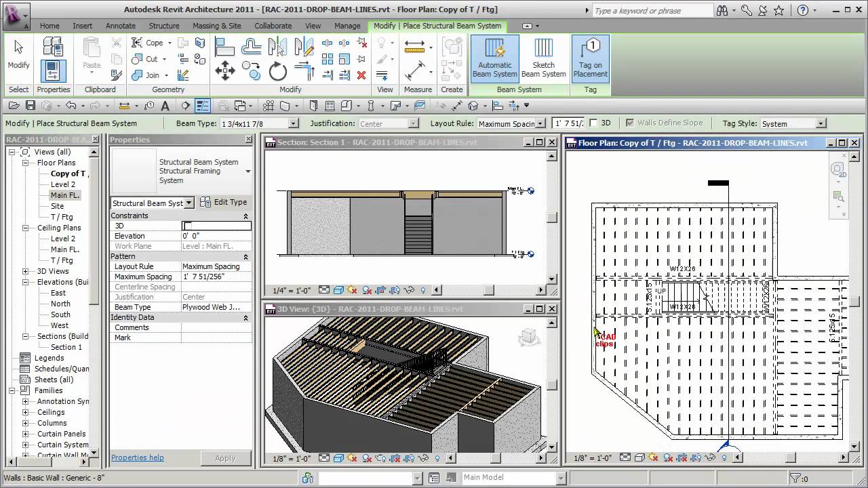This screenshot has width=868, height=488.
Task: Select Level 2 under Floor Plans
Action: [x=63, y=184]
